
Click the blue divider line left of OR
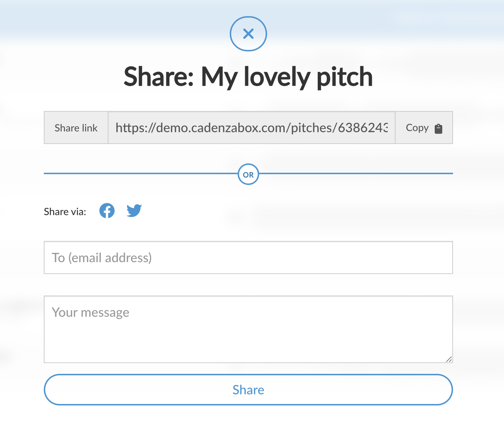point(141,173)
